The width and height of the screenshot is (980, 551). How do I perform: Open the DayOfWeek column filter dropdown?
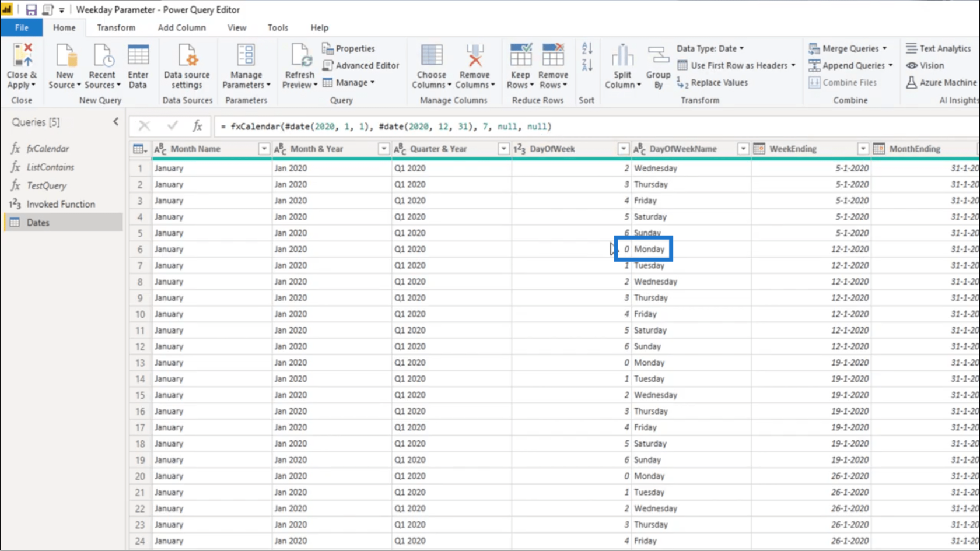(623, 149)
